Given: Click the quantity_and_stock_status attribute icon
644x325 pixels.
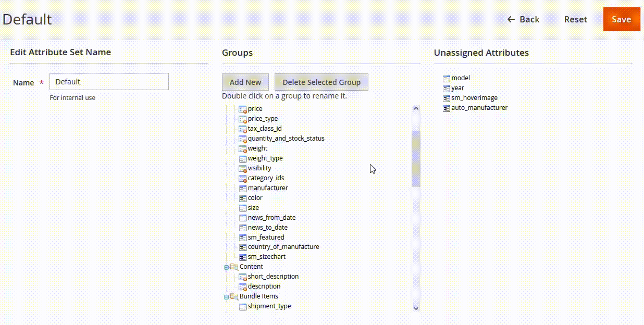Looking at the screenshot, I should coord(242,139).
